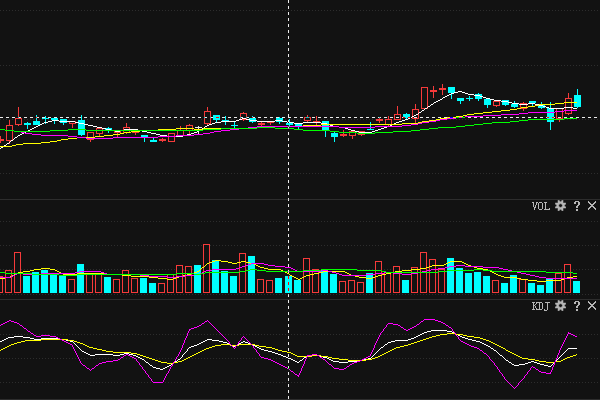Click the lowest trough of magenta KDJ line
The height and width of the screenshot is (400, 600).
517,388
